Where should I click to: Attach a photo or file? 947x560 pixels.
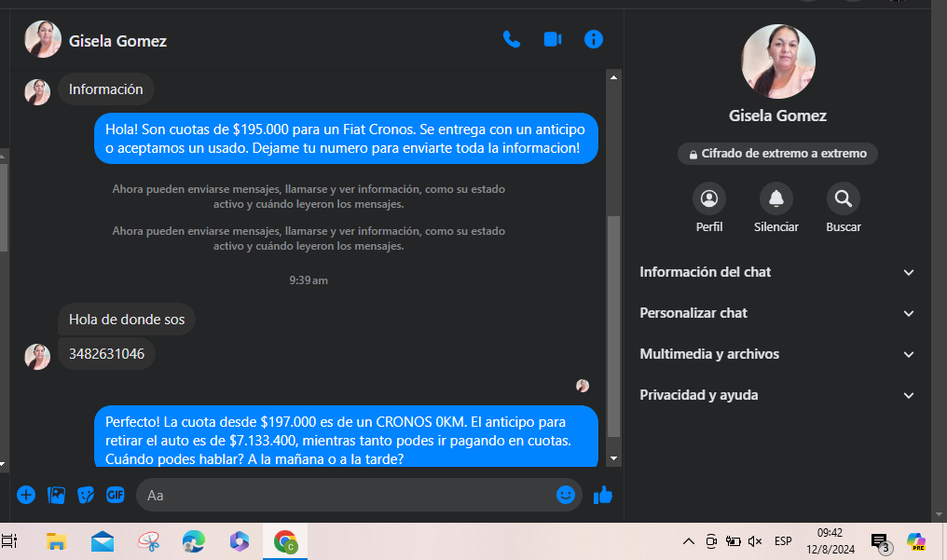[56, 495]
